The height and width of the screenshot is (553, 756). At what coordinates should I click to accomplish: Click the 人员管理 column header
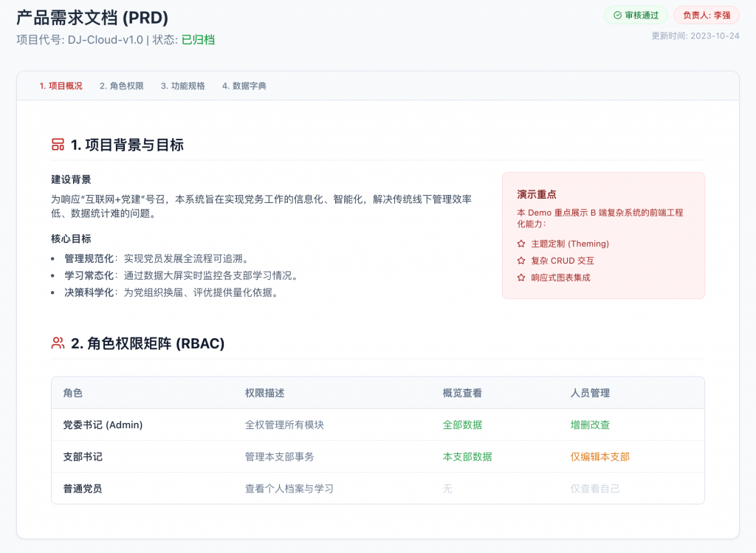coord(590,393)
